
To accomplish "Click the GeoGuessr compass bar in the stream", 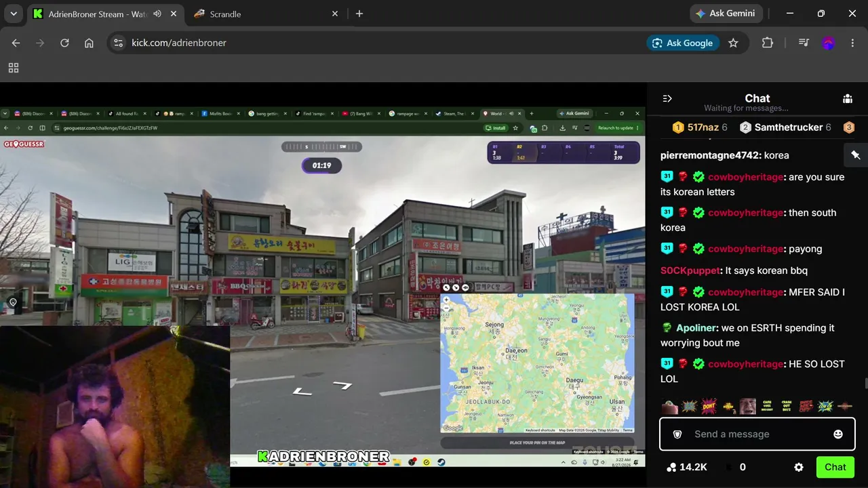I will tap(322, 146).
